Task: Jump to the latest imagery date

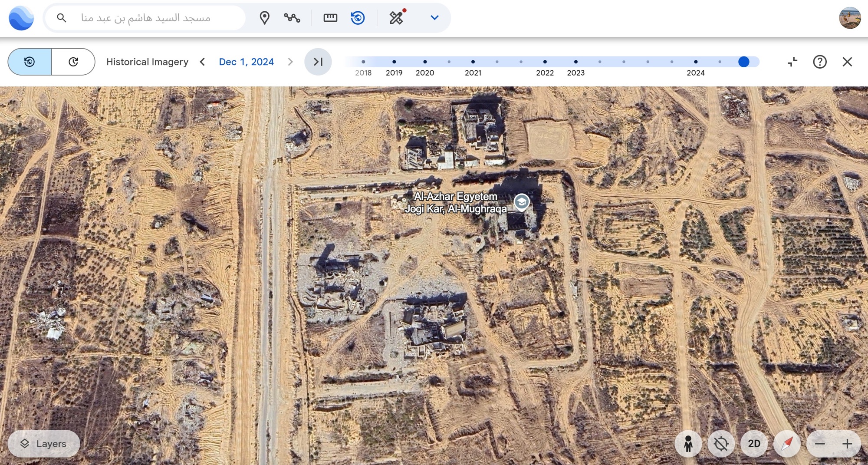Action: coord(318,62)
